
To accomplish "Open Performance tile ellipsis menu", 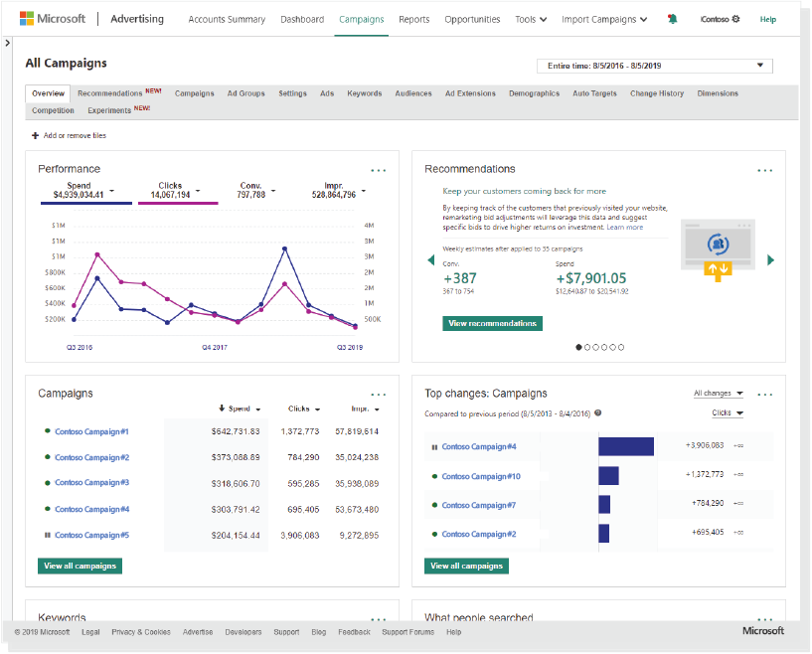I will tap(378, 170).
